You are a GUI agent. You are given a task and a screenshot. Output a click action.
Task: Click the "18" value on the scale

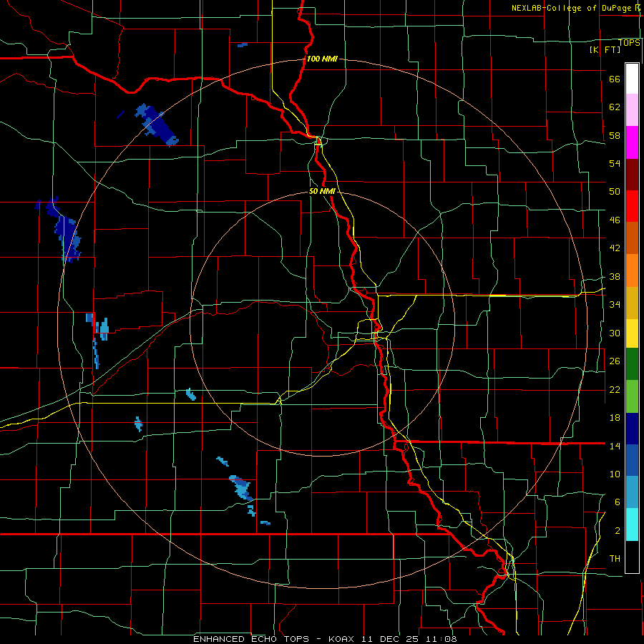615,418
